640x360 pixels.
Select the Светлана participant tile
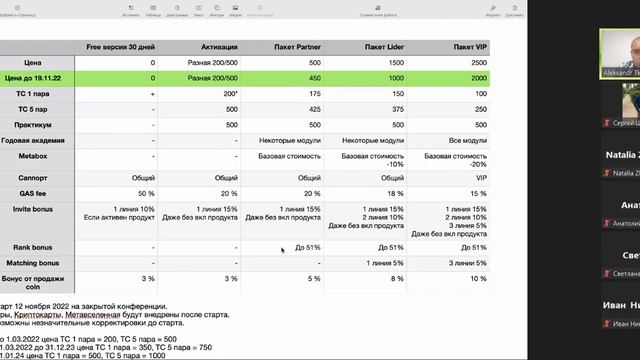621,256
